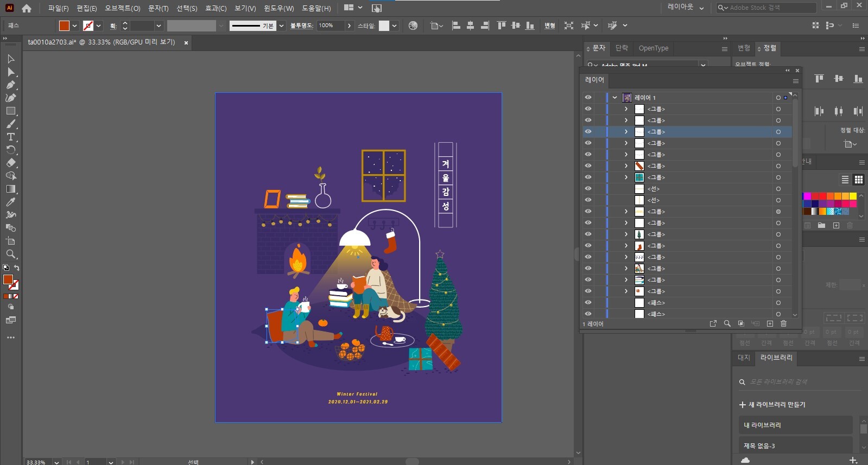Viewport: 868px width, 465px height.
Task: Click the orange fill color swatch in toolbox
Action: pyautogui.click(x=8, y=279)
